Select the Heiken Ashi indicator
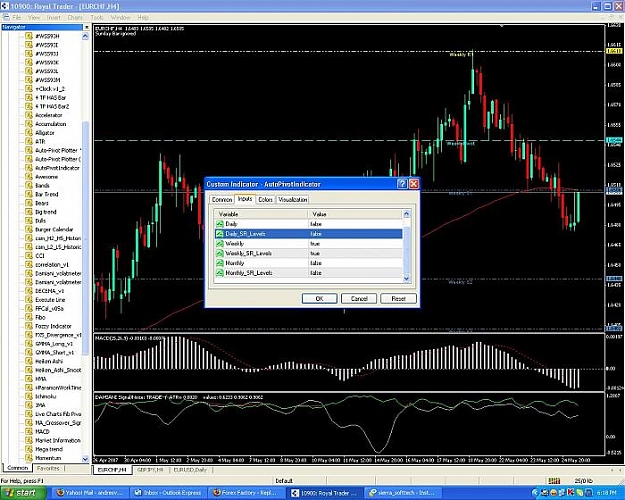 click(x=49, y=361)
